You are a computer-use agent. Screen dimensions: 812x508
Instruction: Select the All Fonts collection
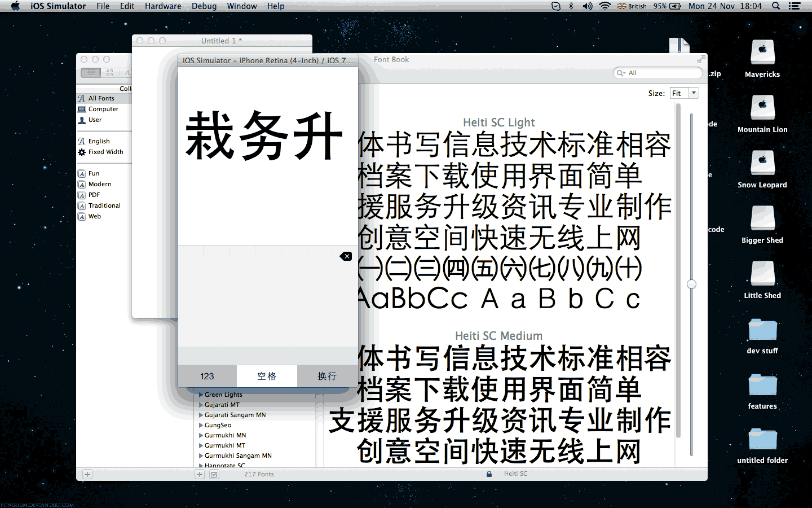(104, 98)
